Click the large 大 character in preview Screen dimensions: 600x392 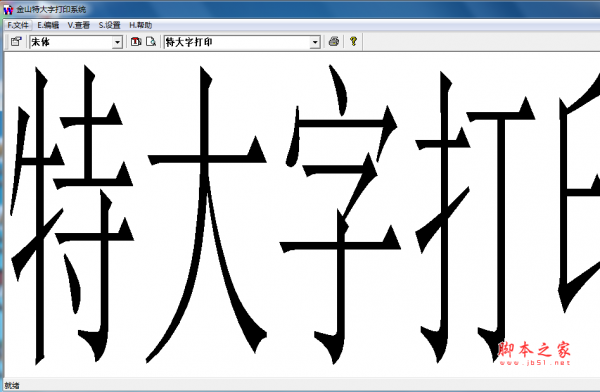pyautogui.click(x=207, y=214)
